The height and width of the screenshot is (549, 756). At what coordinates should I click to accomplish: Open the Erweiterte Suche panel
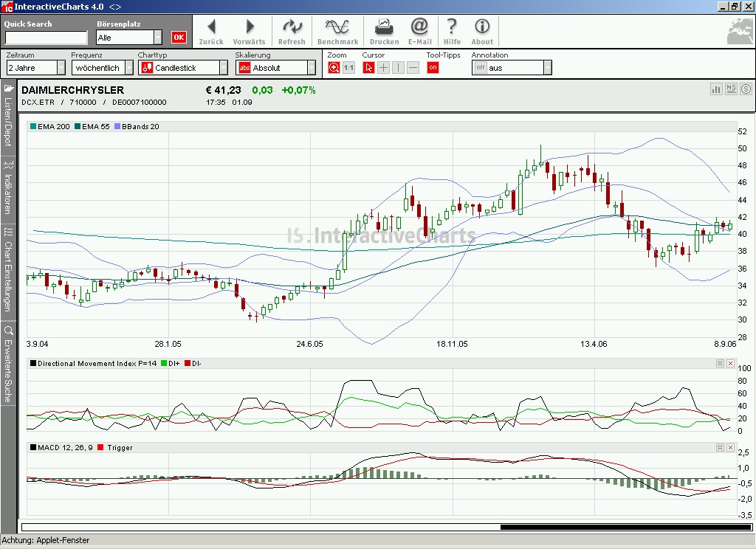coord(8,362)
